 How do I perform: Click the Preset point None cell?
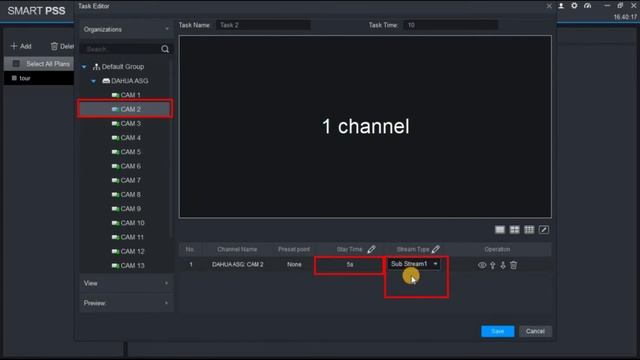[x=294, y=264]
